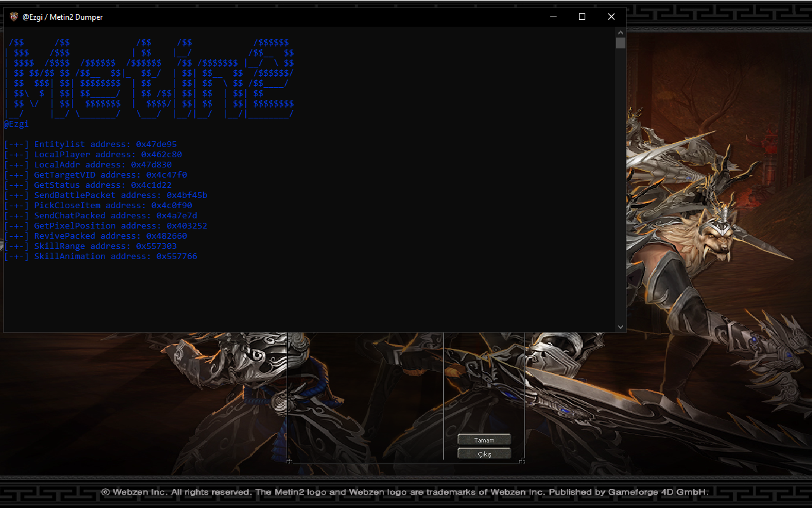
Task: Click the '@Ezgi / Metin2 Dumper' window title
Action: coord(62,17)
